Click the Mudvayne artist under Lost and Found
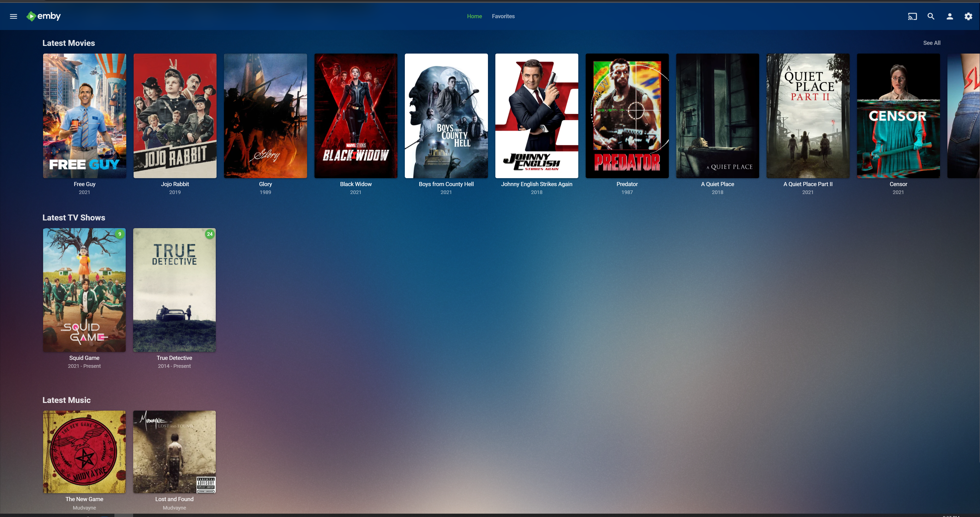This screenshot has width=980, height=517. pos(174,508)
